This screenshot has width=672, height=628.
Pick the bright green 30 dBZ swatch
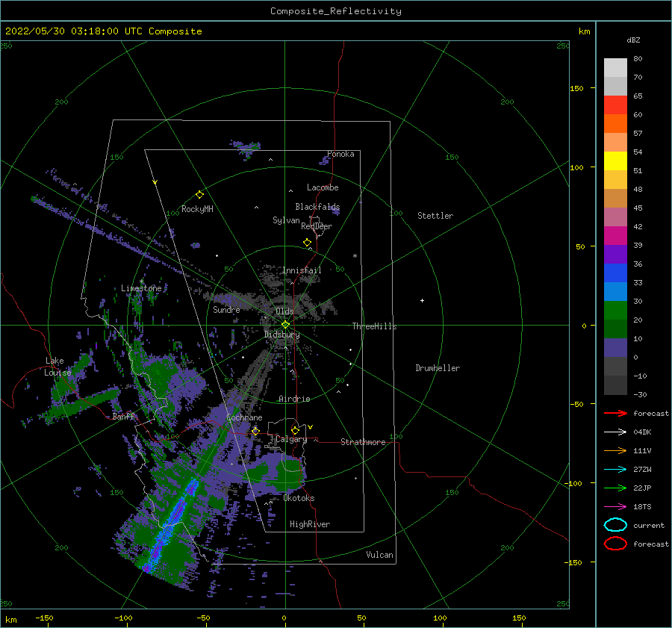coord(615,310)
